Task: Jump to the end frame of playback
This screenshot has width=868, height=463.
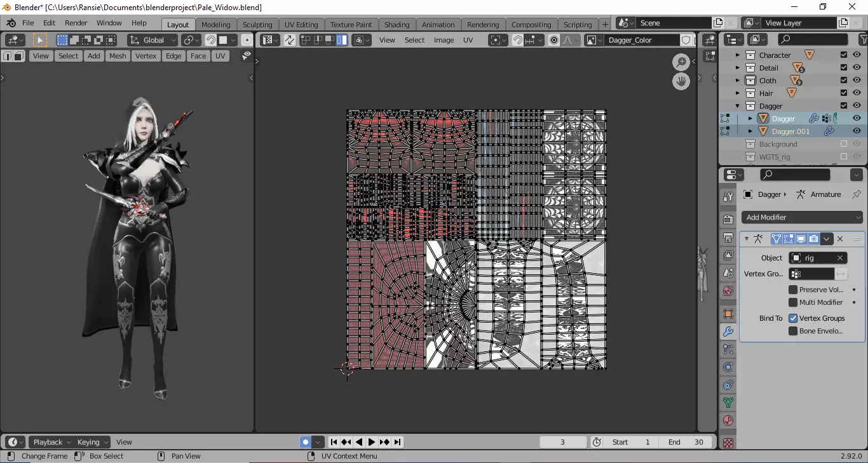Action: coord(397,442)
